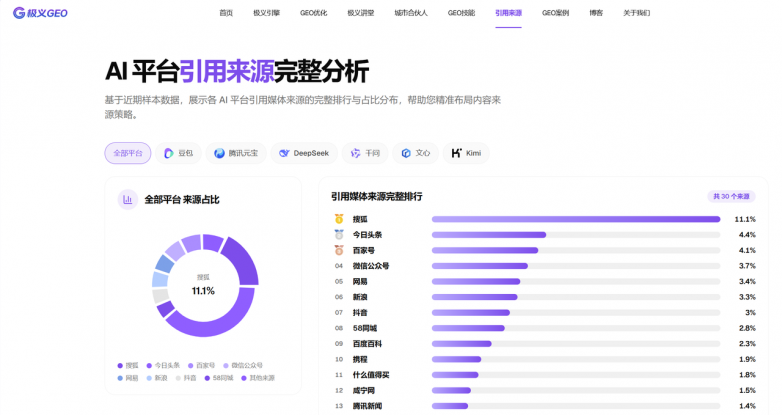The width and height of the screenshot is (782, 415).
Task: Click the gold medal icon next to 搜狐
Action: pos(339,219)
